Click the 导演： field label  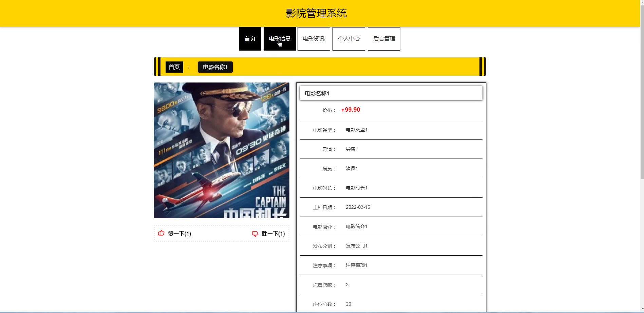[329, 149]
